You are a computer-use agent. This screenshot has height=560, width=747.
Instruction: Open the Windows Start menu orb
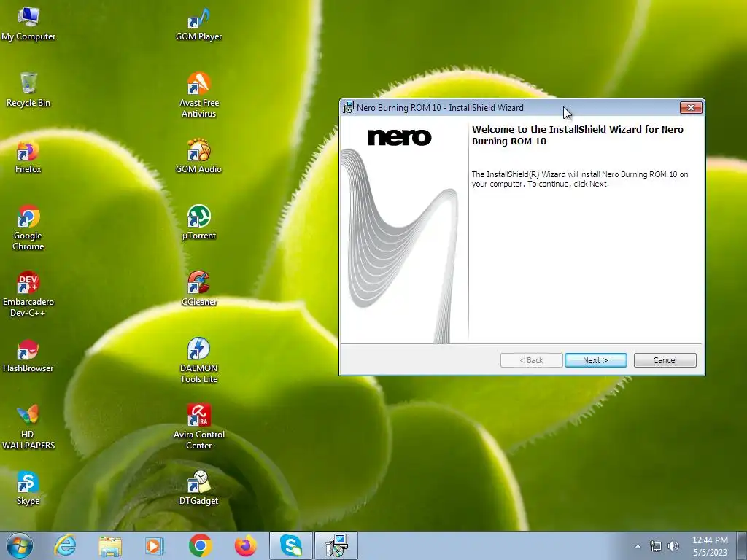tap(19, 545)
